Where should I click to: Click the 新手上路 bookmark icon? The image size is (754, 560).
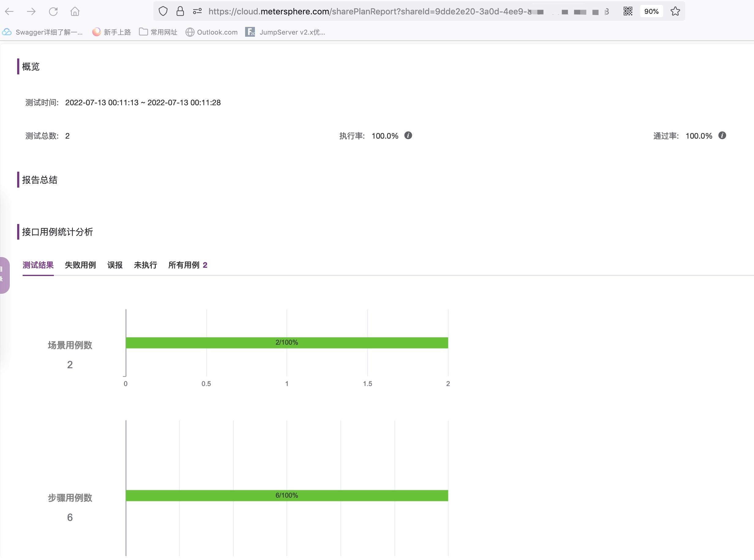(96, 32)
